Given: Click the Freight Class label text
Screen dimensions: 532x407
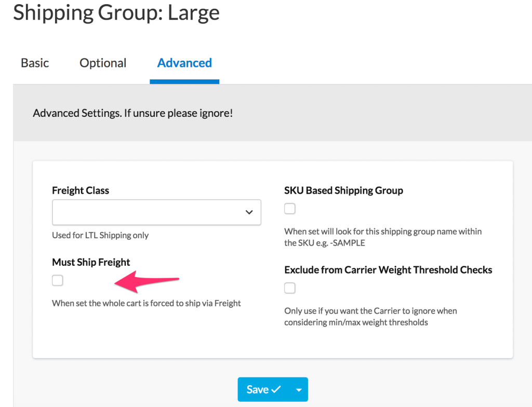Looking at the screenshot, I should click(81, 191).
